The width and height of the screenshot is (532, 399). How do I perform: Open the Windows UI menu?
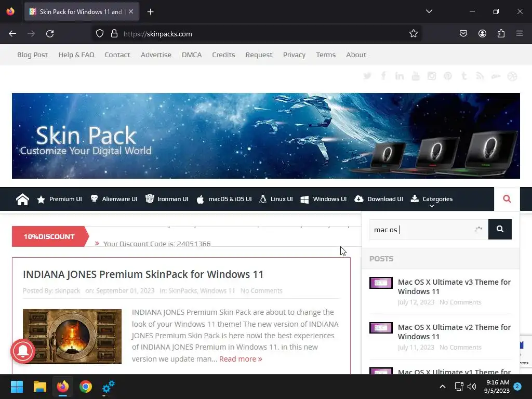coord(324,199)
